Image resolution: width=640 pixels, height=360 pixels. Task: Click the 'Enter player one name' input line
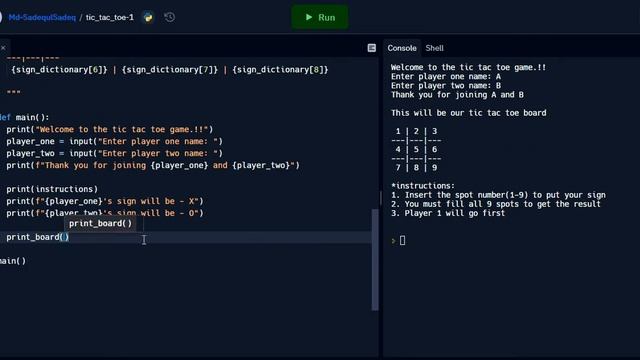114,142
